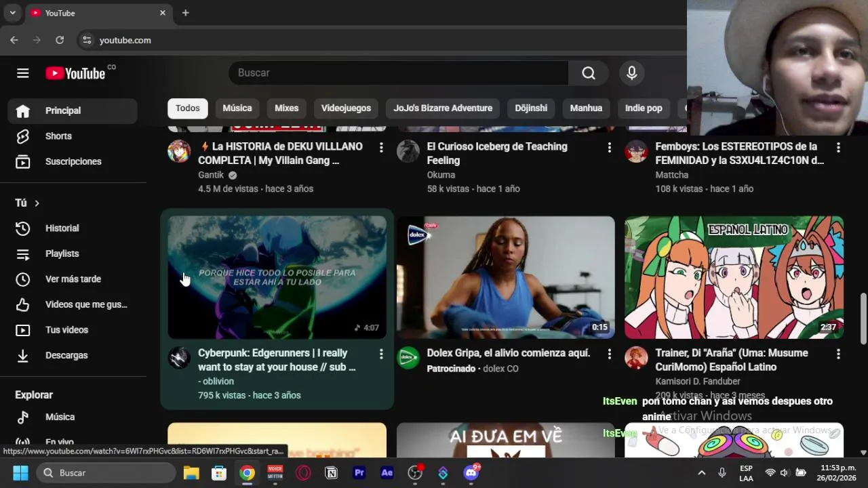Open Descargas in the sidebar
The width and height of the screenshot is (868, 488).
tap(73, 355)
